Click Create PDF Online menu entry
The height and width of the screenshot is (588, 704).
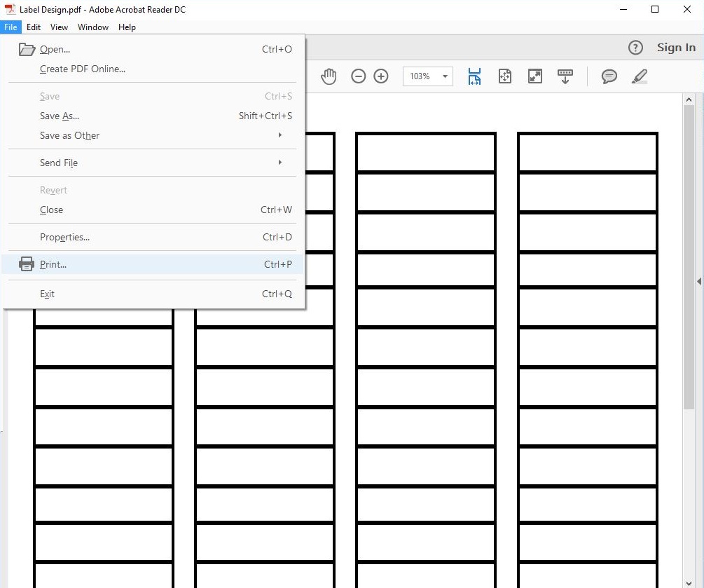point(83,69)
